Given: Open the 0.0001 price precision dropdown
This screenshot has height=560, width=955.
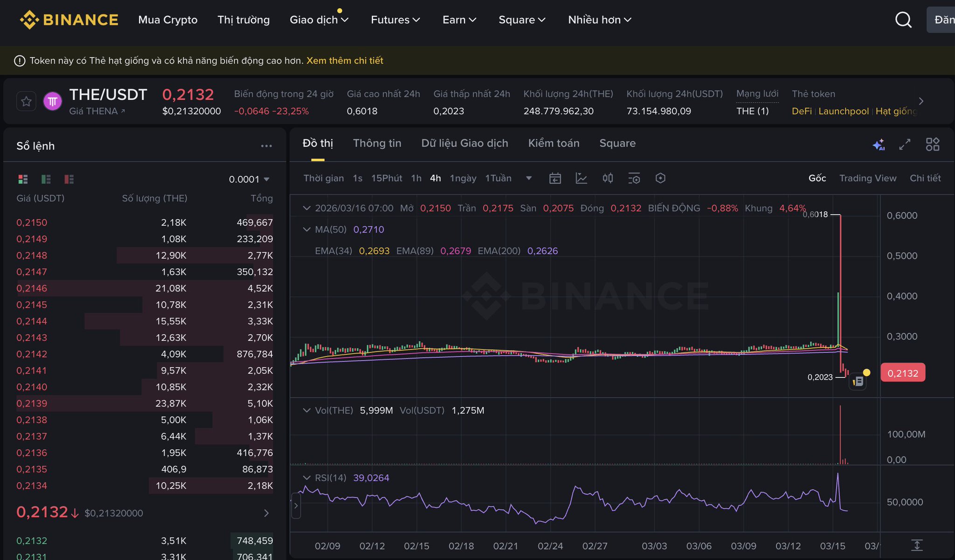Looking at the screenshot, I should coord(249,179).
